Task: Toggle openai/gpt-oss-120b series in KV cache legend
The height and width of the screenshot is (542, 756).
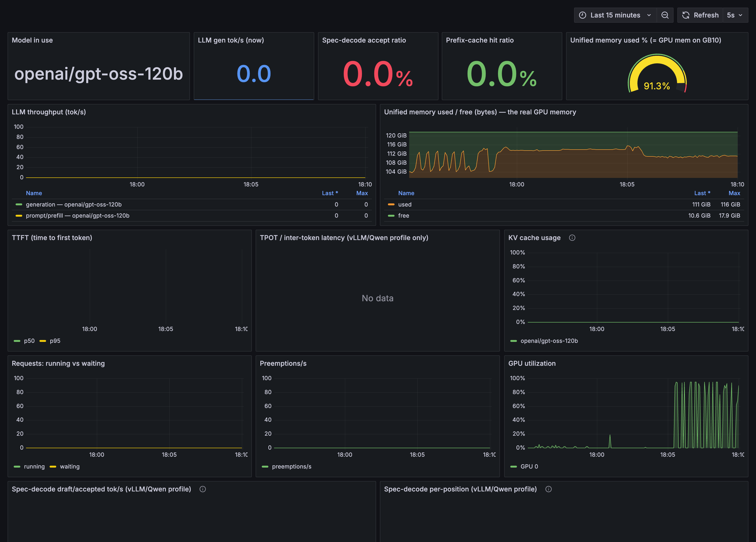Action: click(x=549, y=341)
